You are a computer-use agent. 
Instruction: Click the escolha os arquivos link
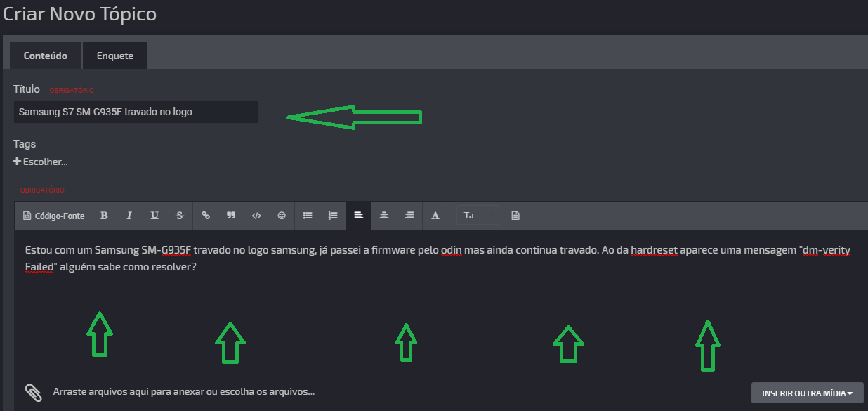click(x=267, y=392)
